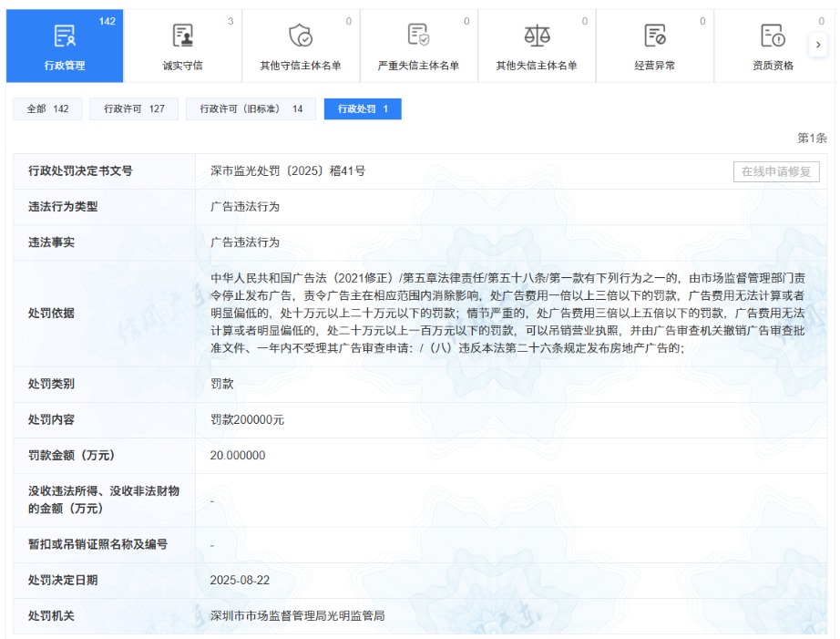840x639 pixels.
Task: Click the 广告违法行为 value beside 违法事实
Action: click(245, 242)
